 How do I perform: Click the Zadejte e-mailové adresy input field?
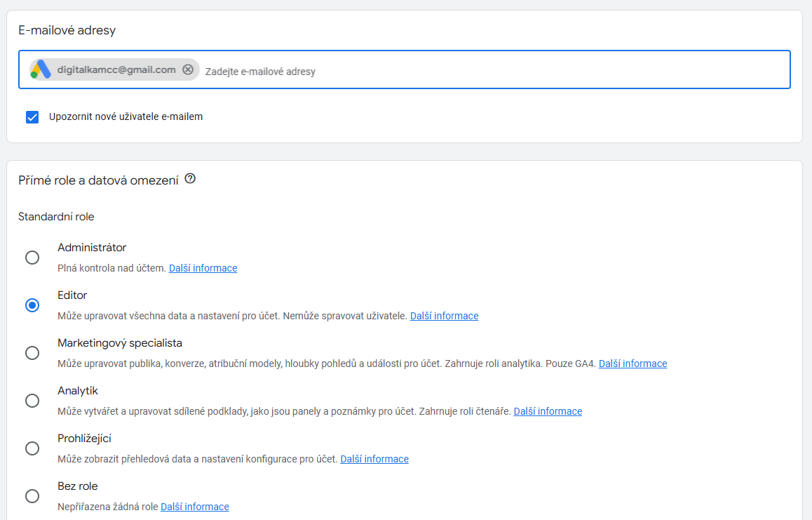pyautogui.click(x=316, y=69)
